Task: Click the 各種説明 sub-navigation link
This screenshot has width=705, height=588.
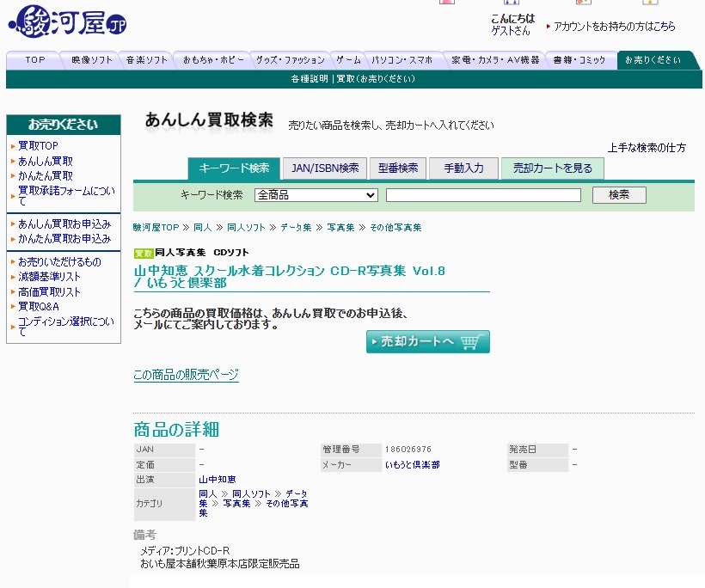Action: pyautogui.click(x=310, y=79)
